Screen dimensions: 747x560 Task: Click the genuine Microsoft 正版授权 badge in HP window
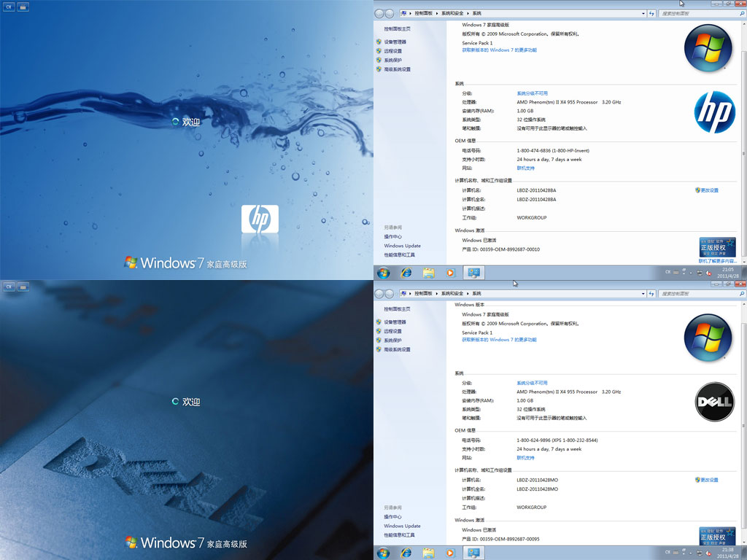(x=717, y=248)
